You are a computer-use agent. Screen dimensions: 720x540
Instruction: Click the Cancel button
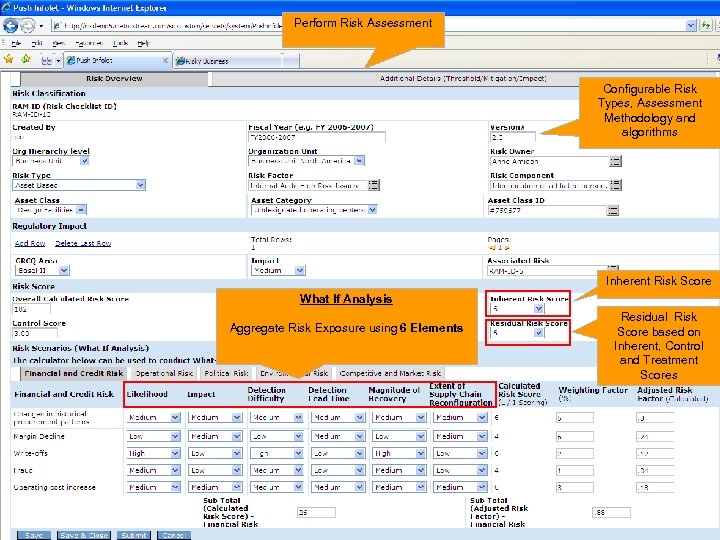(173, 535)
